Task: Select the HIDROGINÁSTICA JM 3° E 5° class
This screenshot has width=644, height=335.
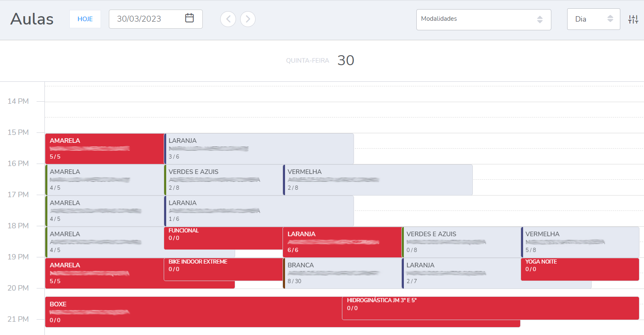Action: (490, 308)
